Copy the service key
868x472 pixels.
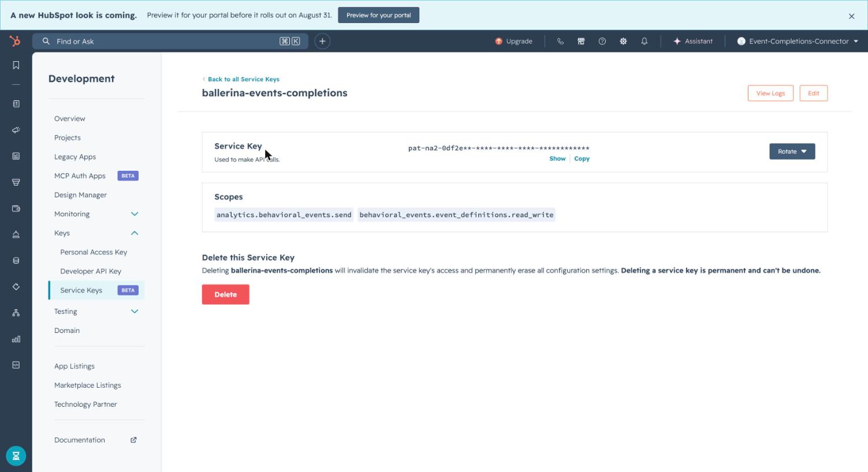[x=582, y=159]
